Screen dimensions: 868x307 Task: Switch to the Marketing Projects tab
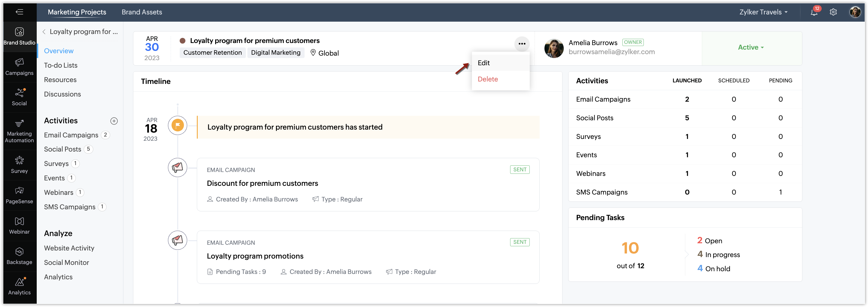pos(77,12)
